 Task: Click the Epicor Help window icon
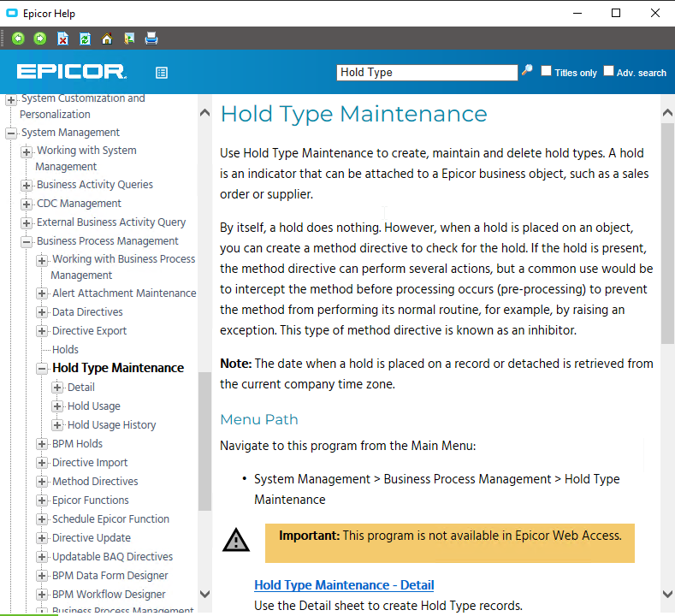point(12,14)
